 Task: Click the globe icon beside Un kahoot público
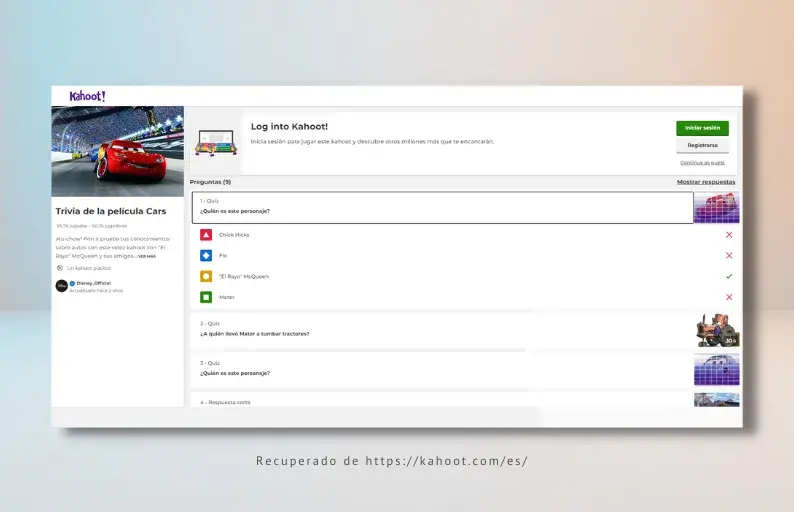[60, 268]
